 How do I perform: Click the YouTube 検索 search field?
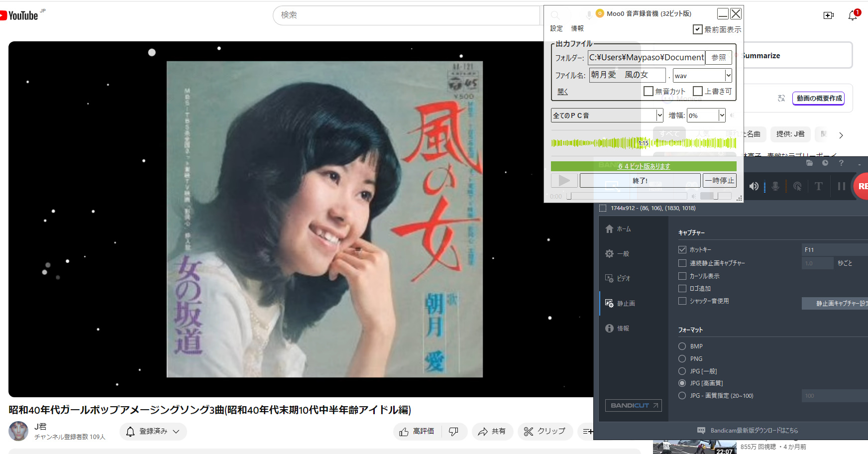pos(406,15)
